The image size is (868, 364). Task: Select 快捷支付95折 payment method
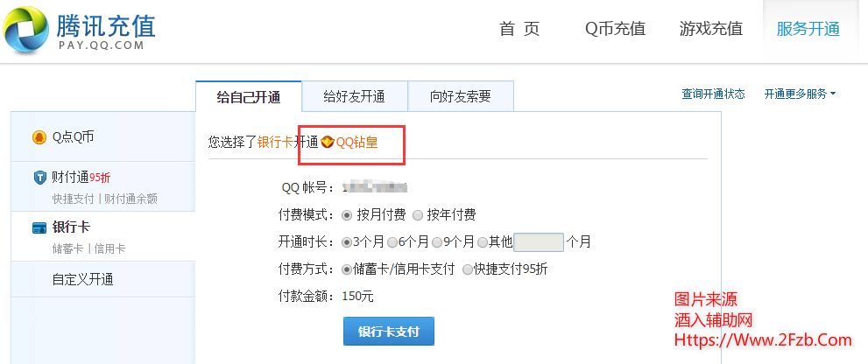(x=468, y=269)
